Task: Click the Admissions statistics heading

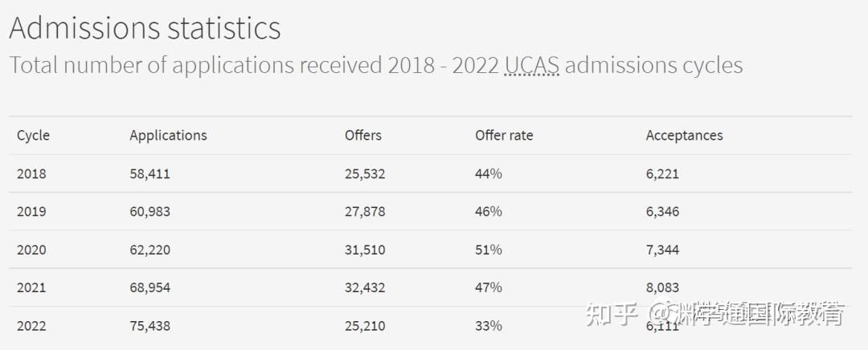Action: tap(145, 28)
